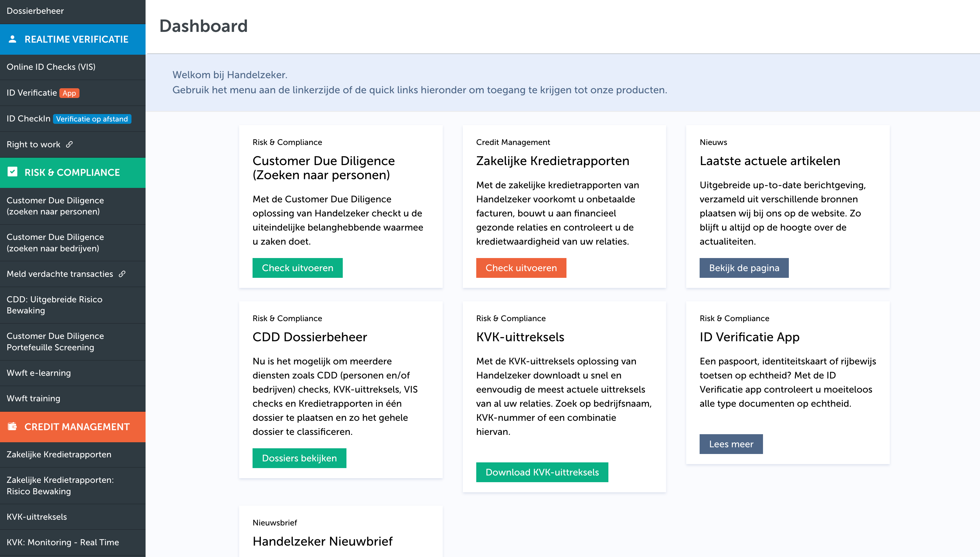Image resolution: width=980 pixels, height=557 pixels.
Task: Open the Handelzeker Nieuwbrief card title
Action: pyautogui.click(x=322, y=541)
